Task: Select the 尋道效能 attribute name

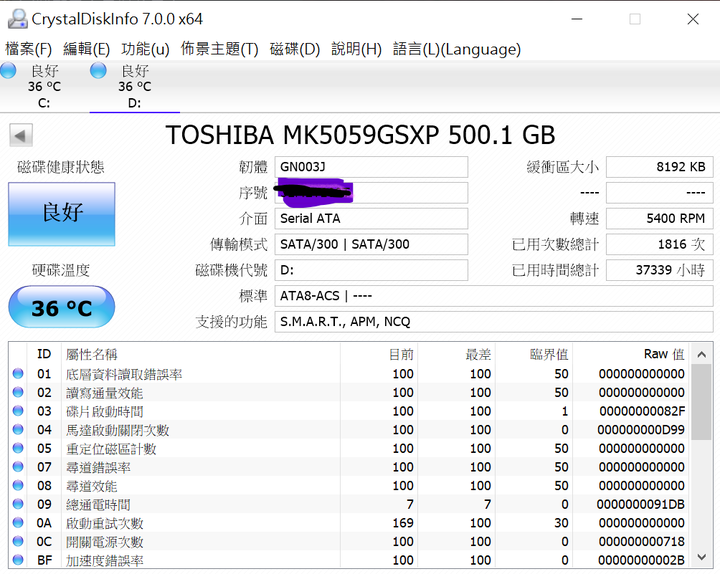Action: tap(91, 486)
